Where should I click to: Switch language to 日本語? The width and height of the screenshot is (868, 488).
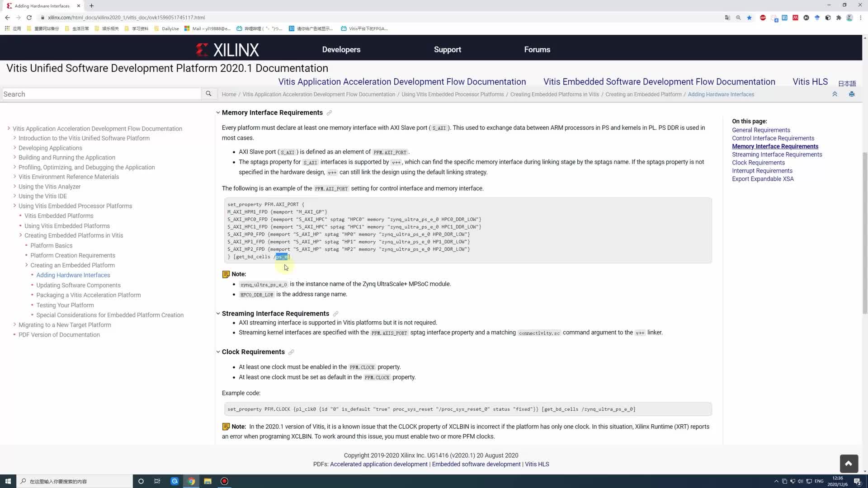(x=847, y=84)
